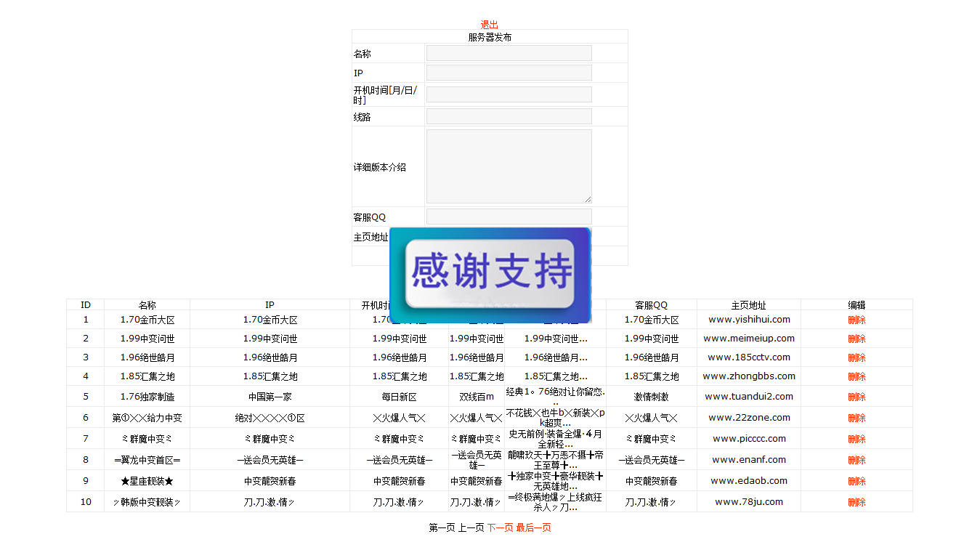Click the 主页地址 column header
This screenshot has height=550, width=980.
[749, 305]
